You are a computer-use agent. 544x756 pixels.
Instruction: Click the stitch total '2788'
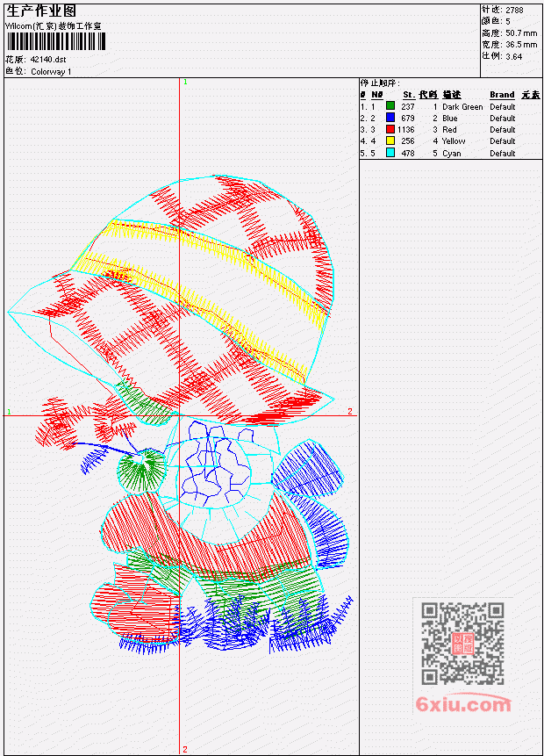click(x=515, y=10)
